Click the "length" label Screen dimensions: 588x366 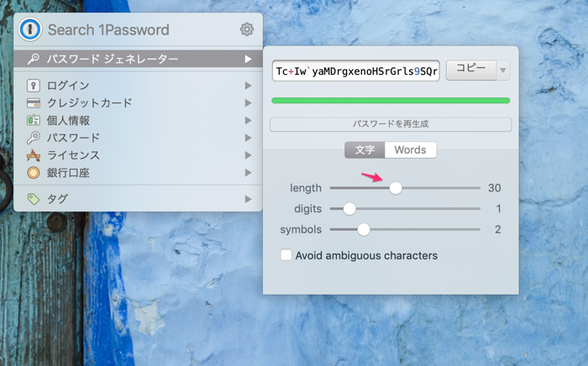(x=306, y=188)
